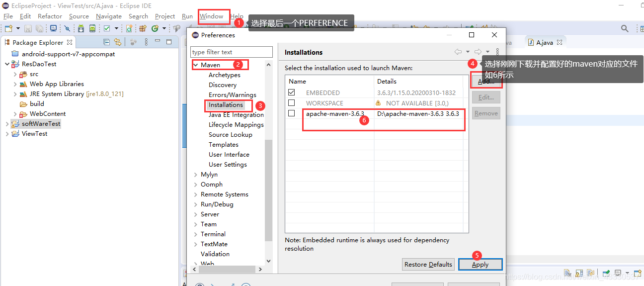
Task: Open the Navigate menu
Action: (x=109, y=16)
